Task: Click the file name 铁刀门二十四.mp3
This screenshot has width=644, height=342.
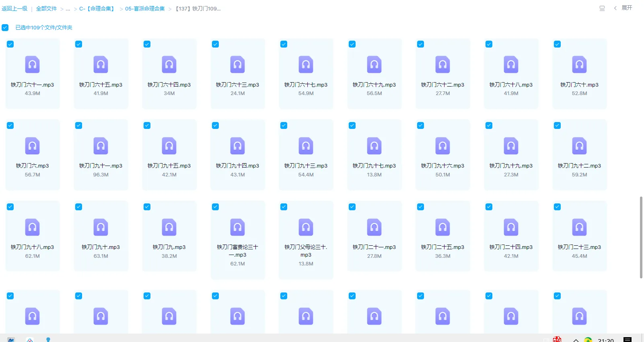Action: pyautogui.click(x=511, y=247)
